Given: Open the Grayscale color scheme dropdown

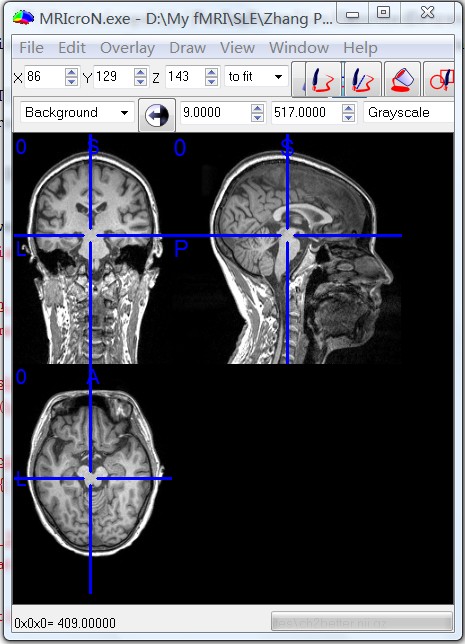Looking at the screenshot, I should click(x=409, y=113).
